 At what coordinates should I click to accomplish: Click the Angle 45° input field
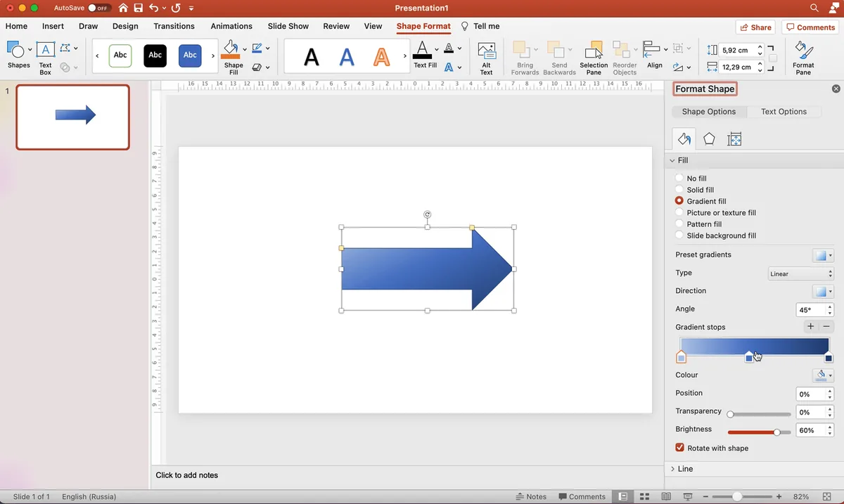click(810, 309)
